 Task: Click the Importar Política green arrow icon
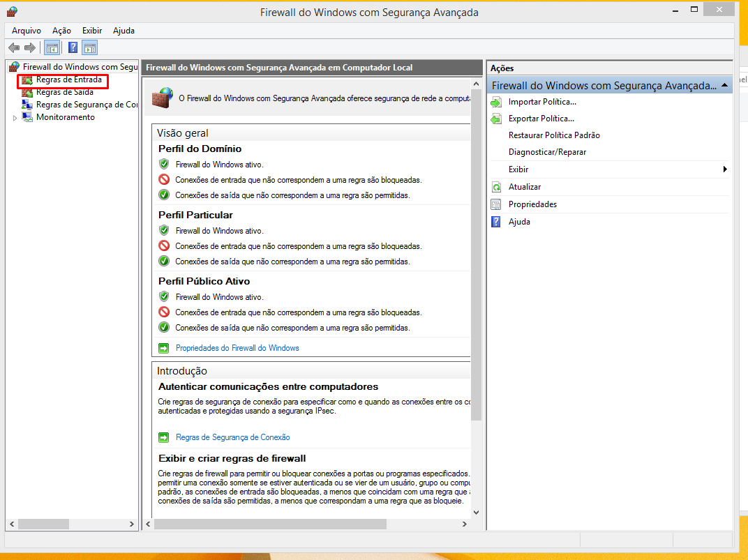pyautogui.click(x=496, y=102)
